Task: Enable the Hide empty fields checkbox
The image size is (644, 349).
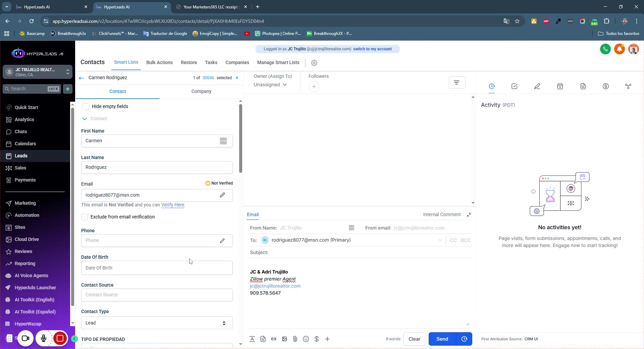Action: (x=86, y=107)
